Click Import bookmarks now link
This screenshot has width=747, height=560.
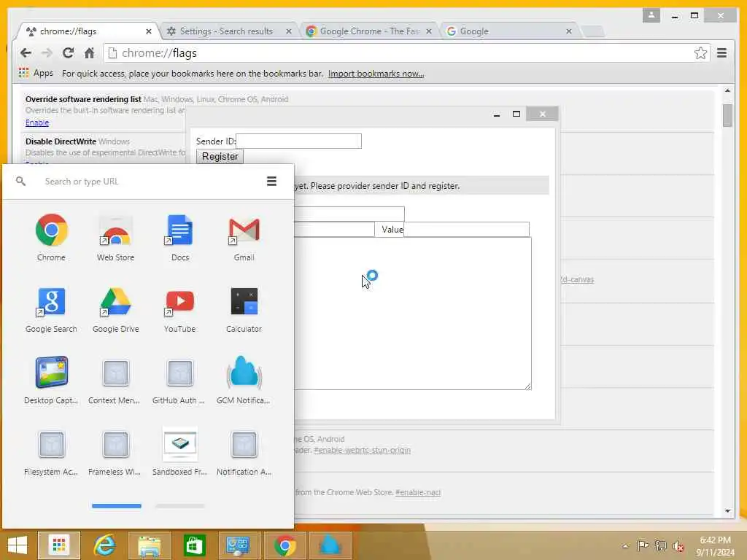point(376,74)
